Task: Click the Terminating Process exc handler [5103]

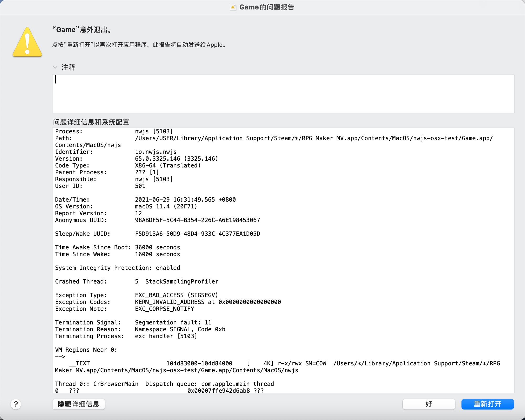Action: (x=166, y=336)
